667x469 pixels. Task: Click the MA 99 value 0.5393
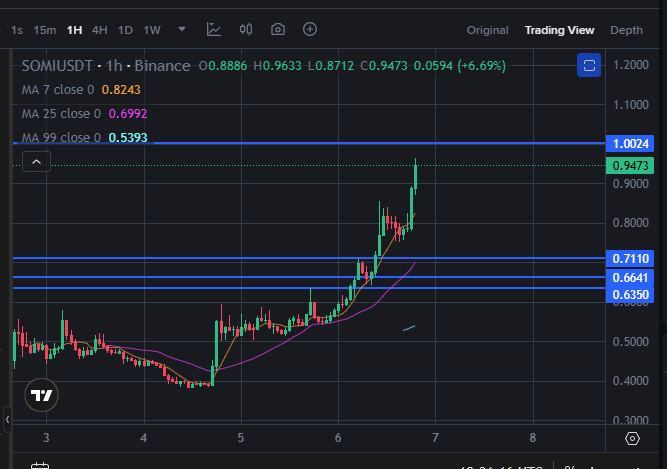coord(128,137)
